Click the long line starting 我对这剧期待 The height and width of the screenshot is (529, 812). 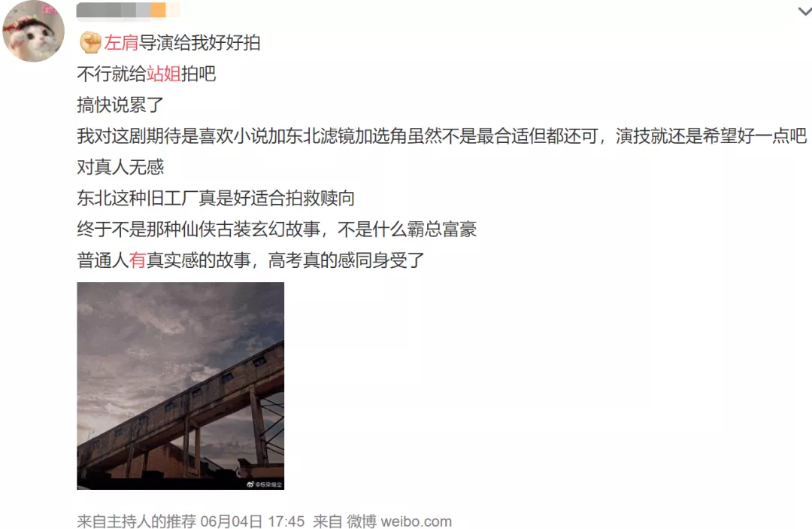point(442,135)
